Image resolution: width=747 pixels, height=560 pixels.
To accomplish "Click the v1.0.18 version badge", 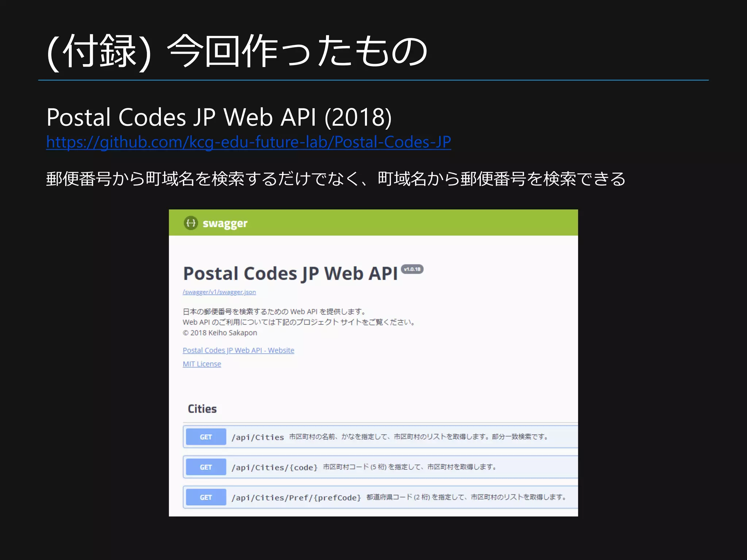I will tap(412, 269).
